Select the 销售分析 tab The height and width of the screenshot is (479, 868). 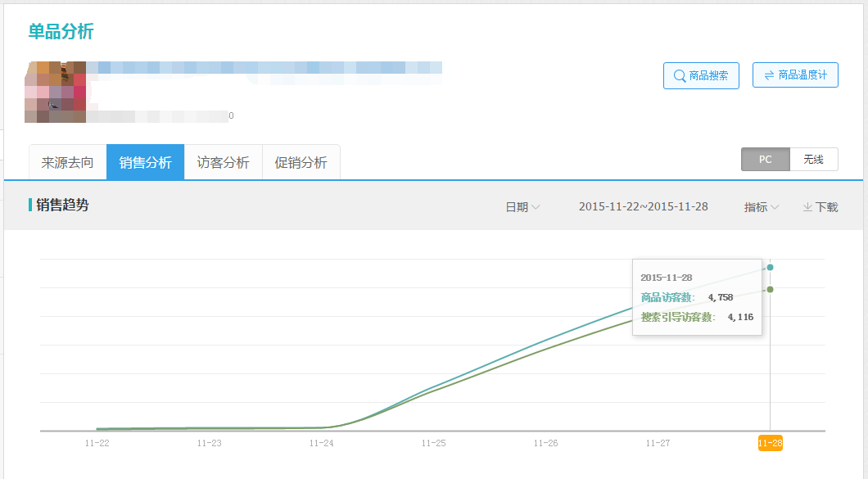(x=146, y=162)
